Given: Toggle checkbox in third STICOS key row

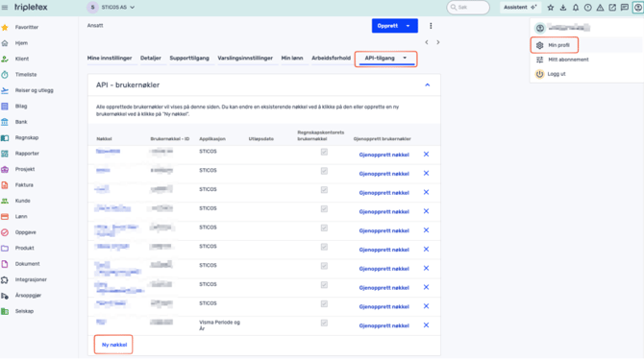Looking at the screenshot, I should click(x=324, y=190).
